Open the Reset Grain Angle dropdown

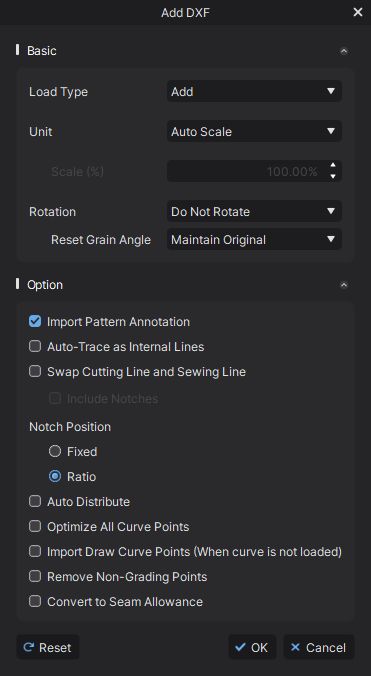[254, 240]
